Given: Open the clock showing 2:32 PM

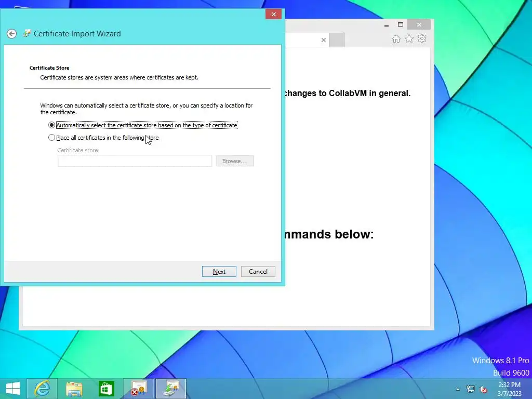Looking at the screenshot, I should (x=509, y=389).
